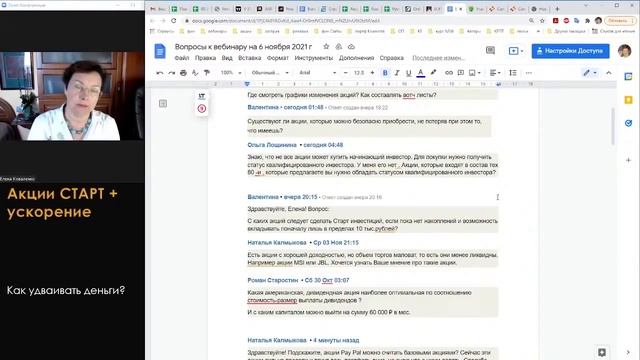This screenshot has height=360, width=640.
Task: Open the text color picker
Action: [x=420, y=73]
